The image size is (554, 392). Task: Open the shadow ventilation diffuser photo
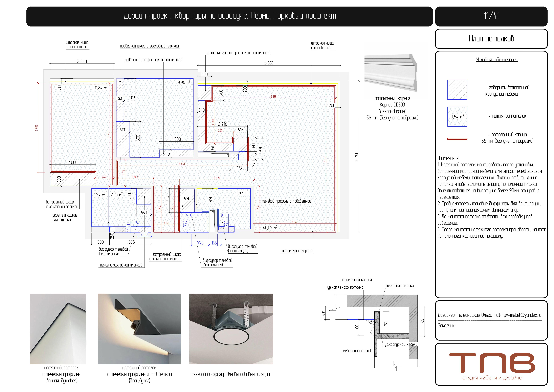(231, 329)
